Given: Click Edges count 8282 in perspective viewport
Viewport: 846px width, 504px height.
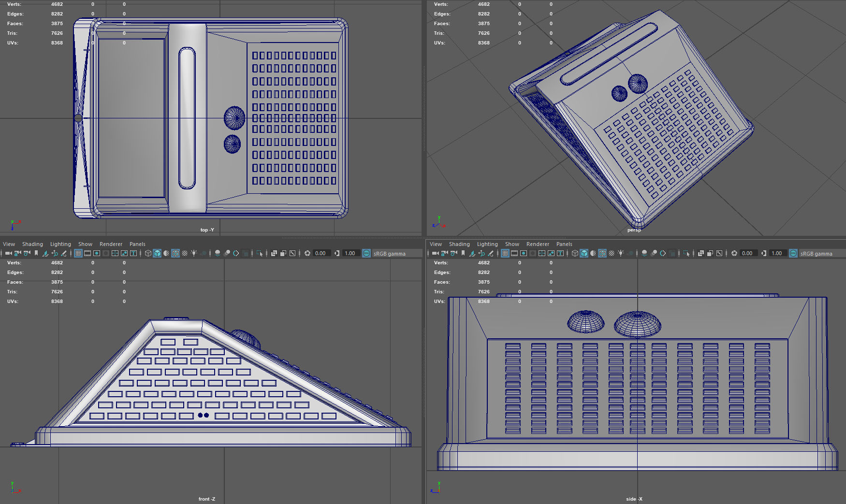Looking at the screenshot, I should 484,14.
